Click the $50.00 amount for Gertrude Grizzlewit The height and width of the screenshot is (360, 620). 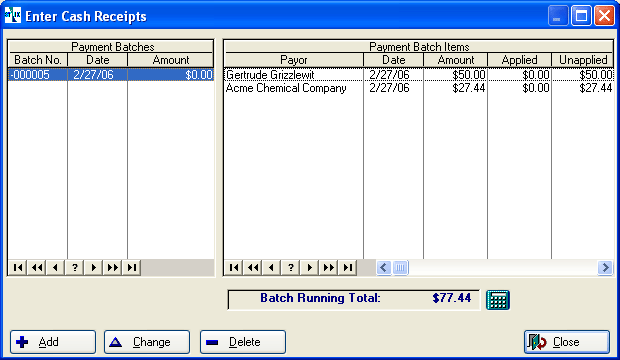pos(469,75)
